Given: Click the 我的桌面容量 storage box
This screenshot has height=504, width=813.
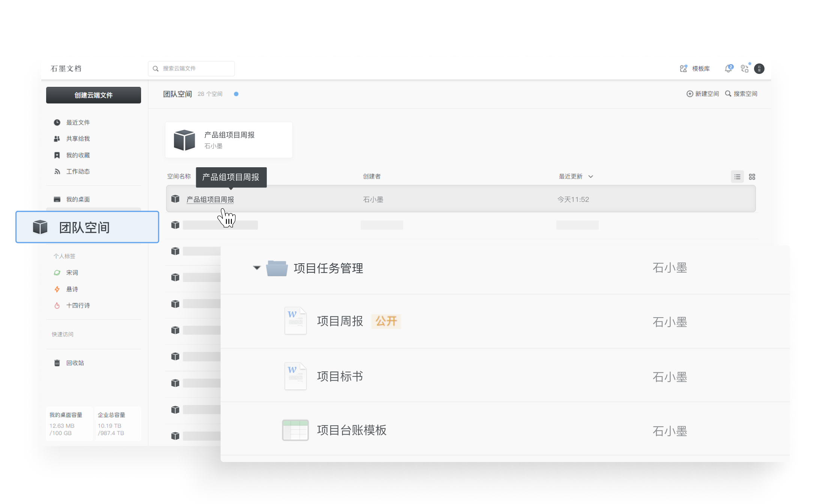Looking at the screenshot, I should coord(69,424).
